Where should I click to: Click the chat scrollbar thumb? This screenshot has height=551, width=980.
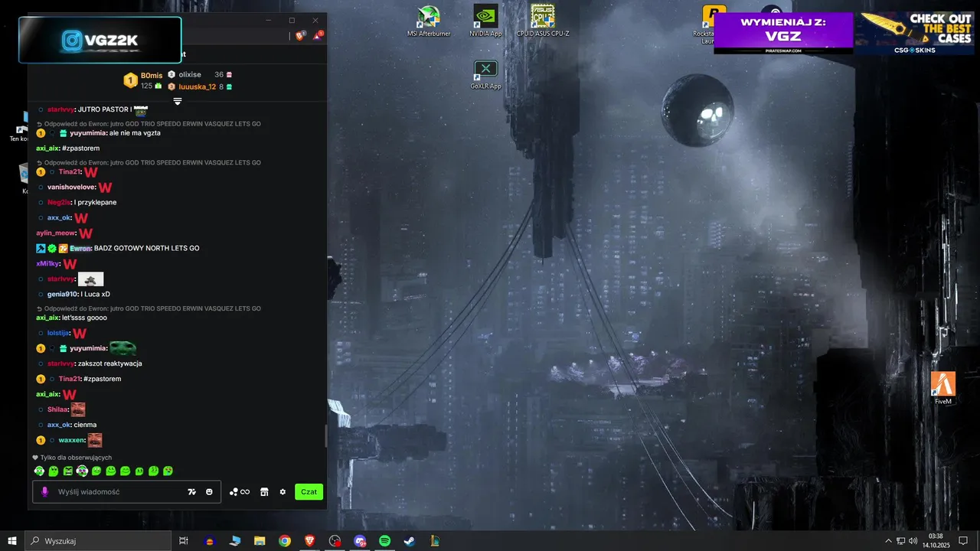point(326,436)
